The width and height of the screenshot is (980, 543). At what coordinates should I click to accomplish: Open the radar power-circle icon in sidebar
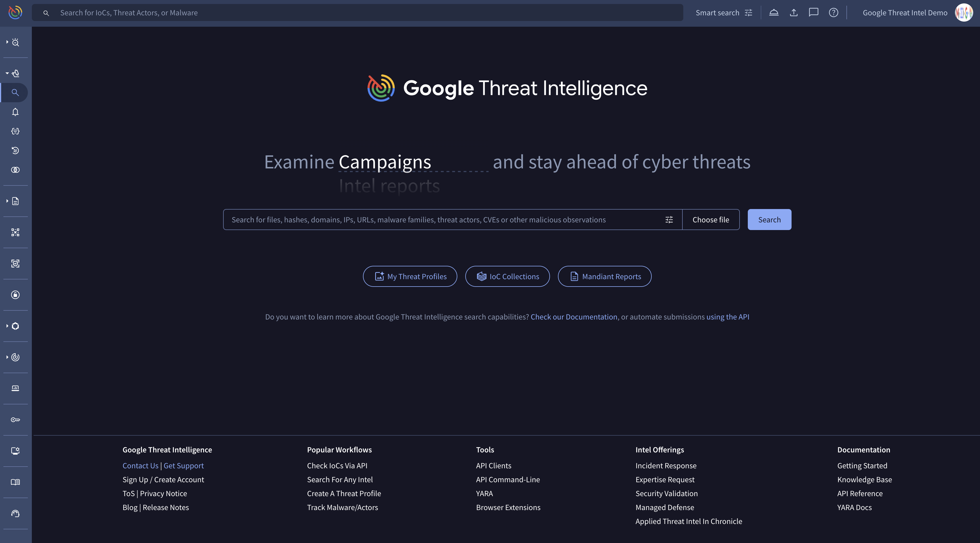[15, 357]
